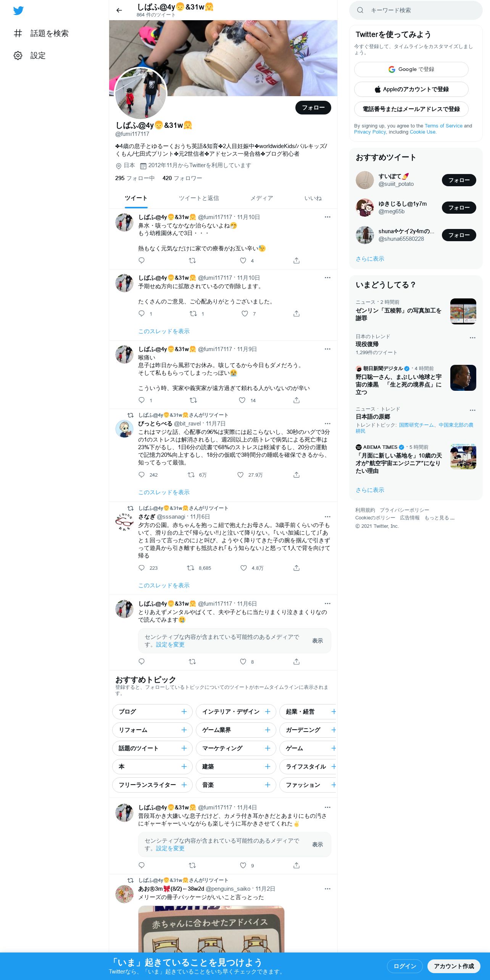Open more menu for 現役復帰 trend
Image resolution: width=490 pixels, height=980 pixels.
click(472, 338)
